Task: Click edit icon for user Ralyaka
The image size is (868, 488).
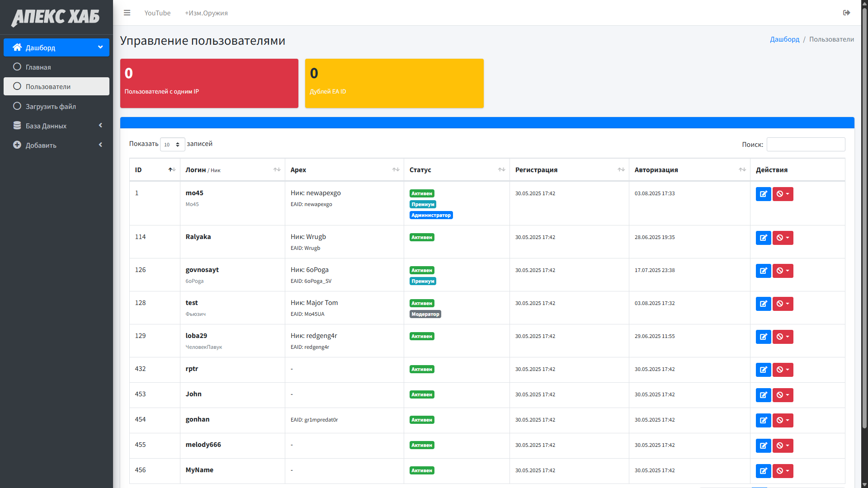Action: (x=763, y=238)
